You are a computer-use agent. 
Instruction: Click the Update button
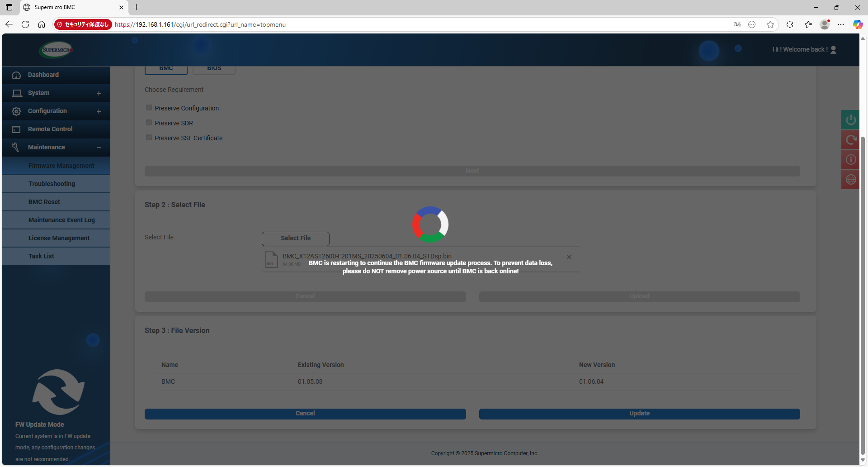pos(639,414)
